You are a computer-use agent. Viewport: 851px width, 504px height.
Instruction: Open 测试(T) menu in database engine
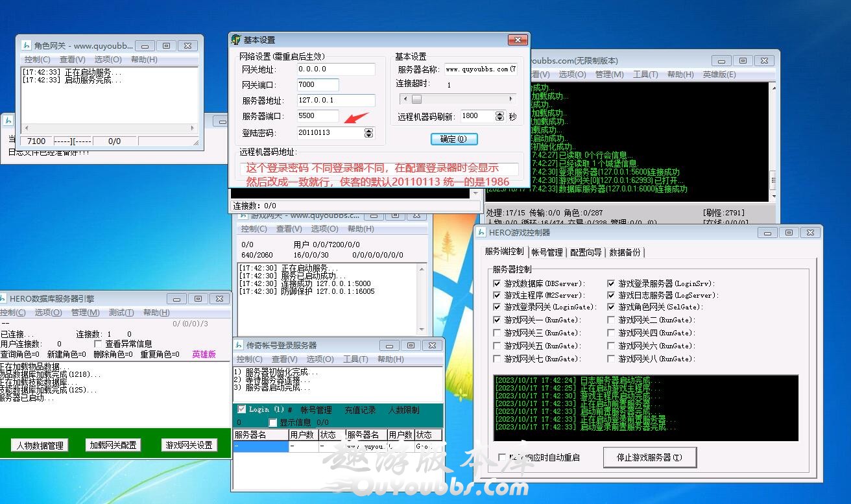[x=121, y=313]
